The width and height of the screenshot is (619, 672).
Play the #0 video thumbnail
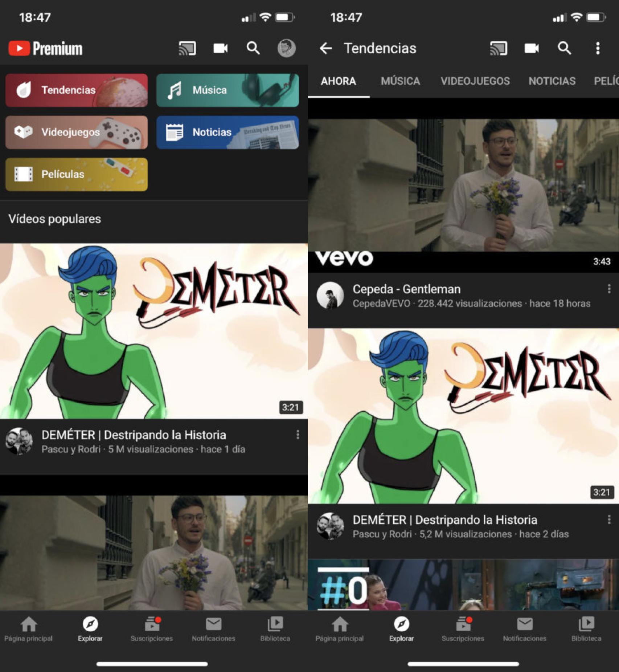point(463,585)
